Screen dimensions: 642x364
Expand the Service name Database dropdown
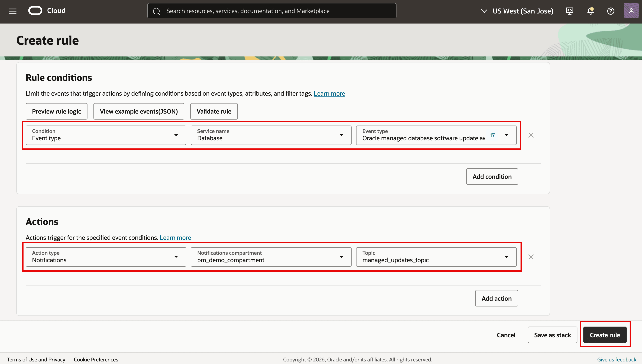[271, 135]
